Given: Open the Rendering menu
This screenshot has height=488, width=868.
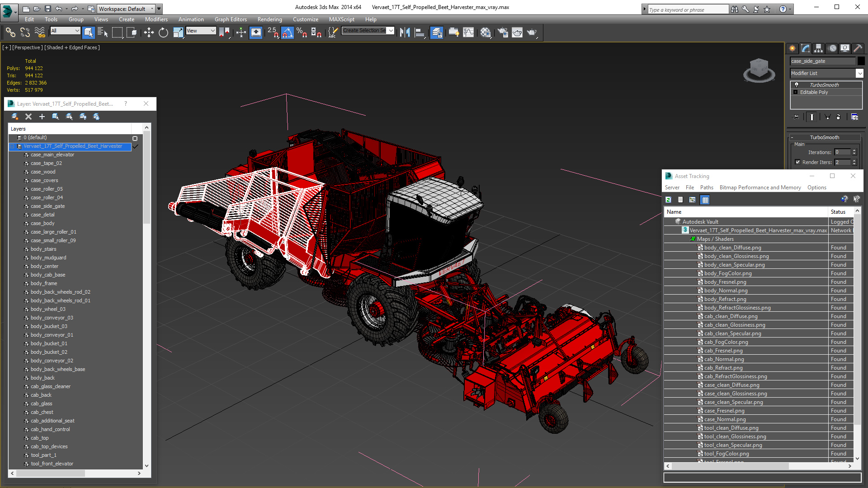Looking at the screenshot, I should [269, 19].
